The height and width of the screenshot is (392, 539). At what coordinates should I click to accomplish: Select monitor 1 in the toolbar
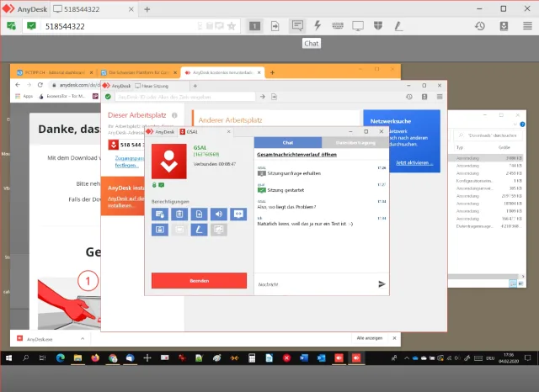point(254,26)
